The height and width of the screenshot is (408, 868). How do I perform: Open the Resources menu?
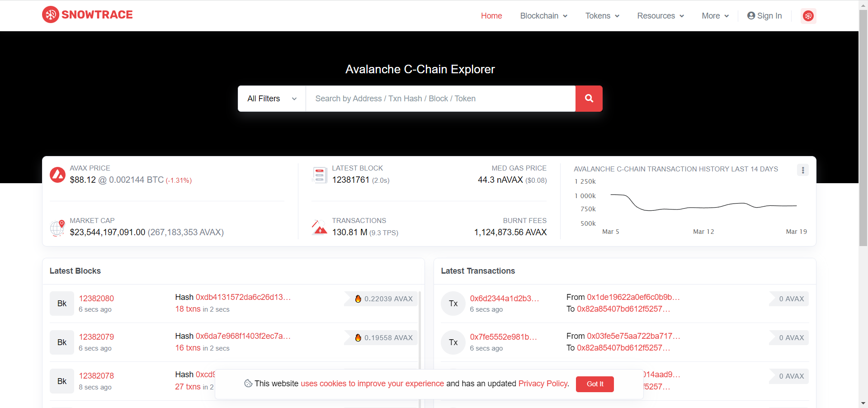click(660, 16)
